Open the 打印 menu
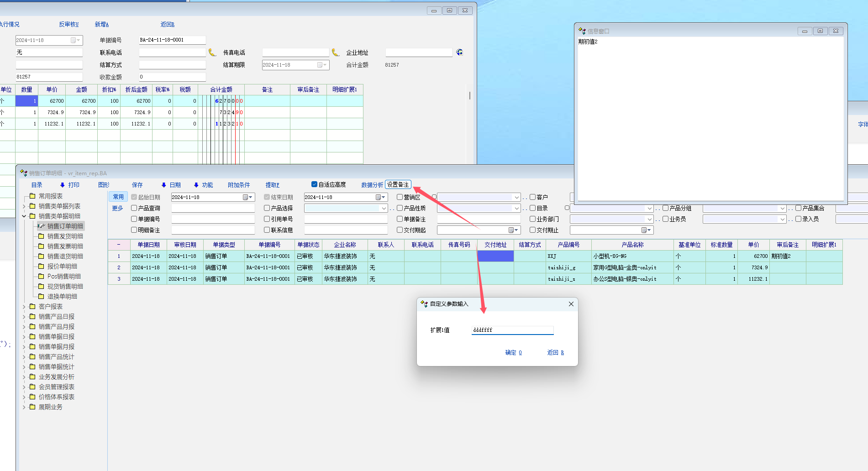Screen dimensions: 868x471 pyautogui.click(x=70, y=185)
